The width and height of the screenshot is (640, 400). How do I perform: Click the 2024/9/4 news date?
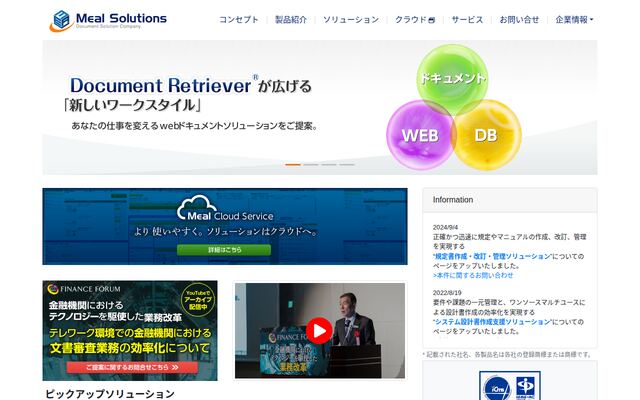point(445,227)
